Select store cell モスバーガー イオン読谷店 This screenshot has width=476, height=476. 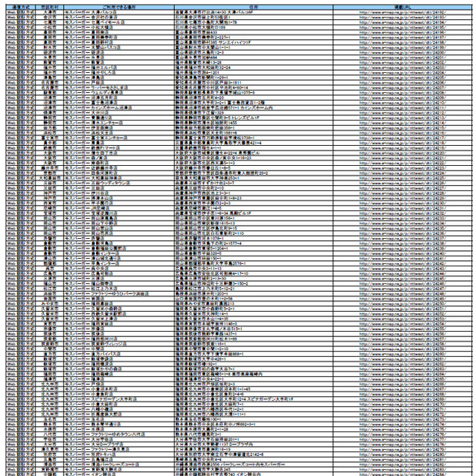(x=119, y=474)
